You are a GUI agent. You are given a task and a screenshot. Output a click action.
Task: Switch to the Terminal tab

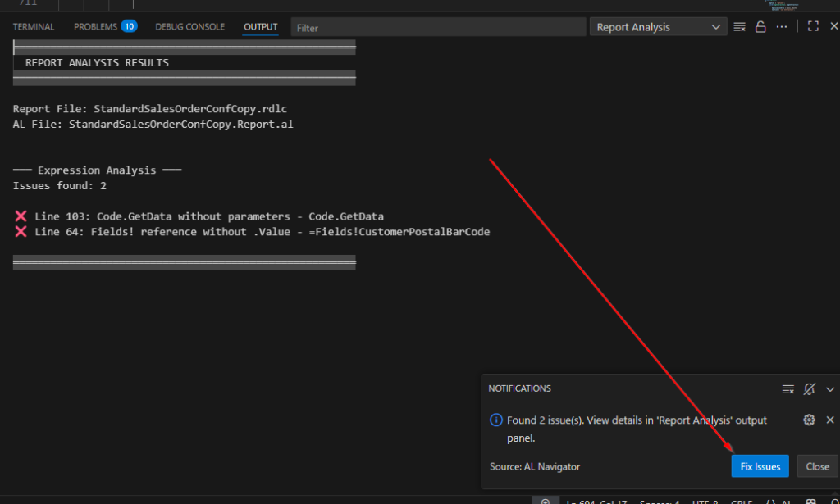pos(34,27)
